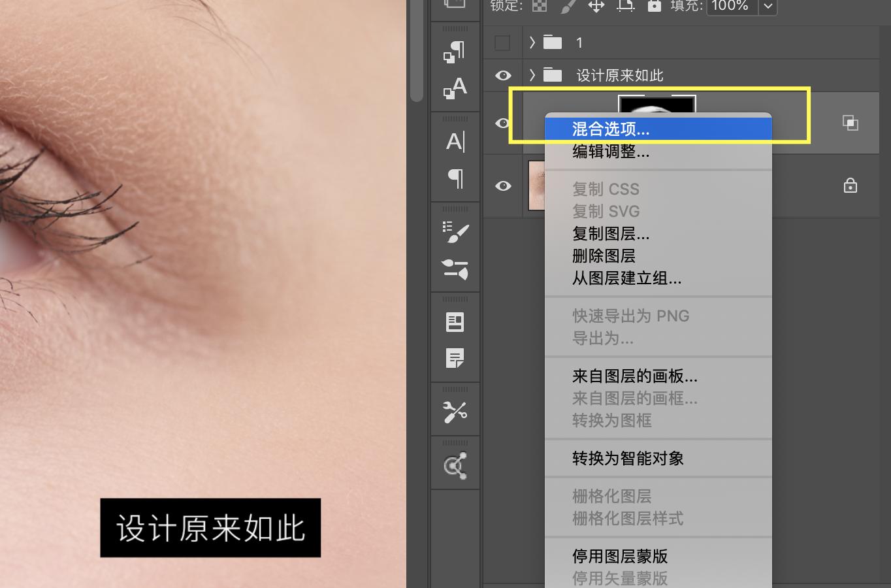
Task: Expand the group named 1
Action: [532, 42]
